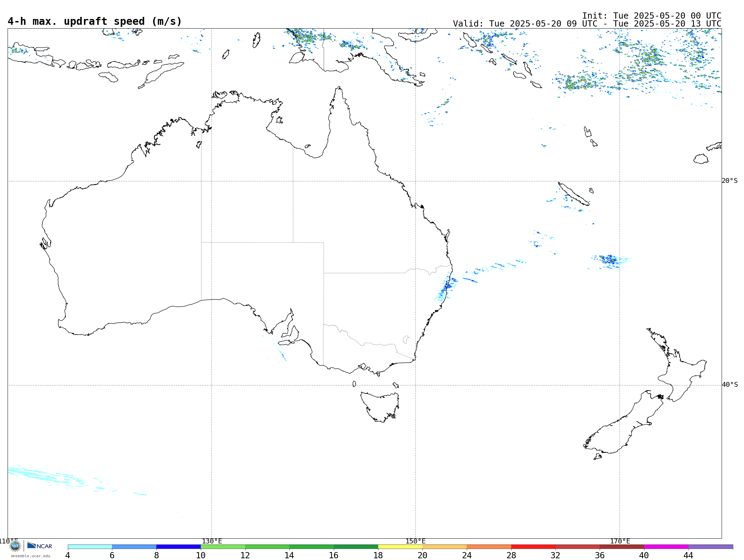Click the colorbar tick label 44

coord(688,556)
